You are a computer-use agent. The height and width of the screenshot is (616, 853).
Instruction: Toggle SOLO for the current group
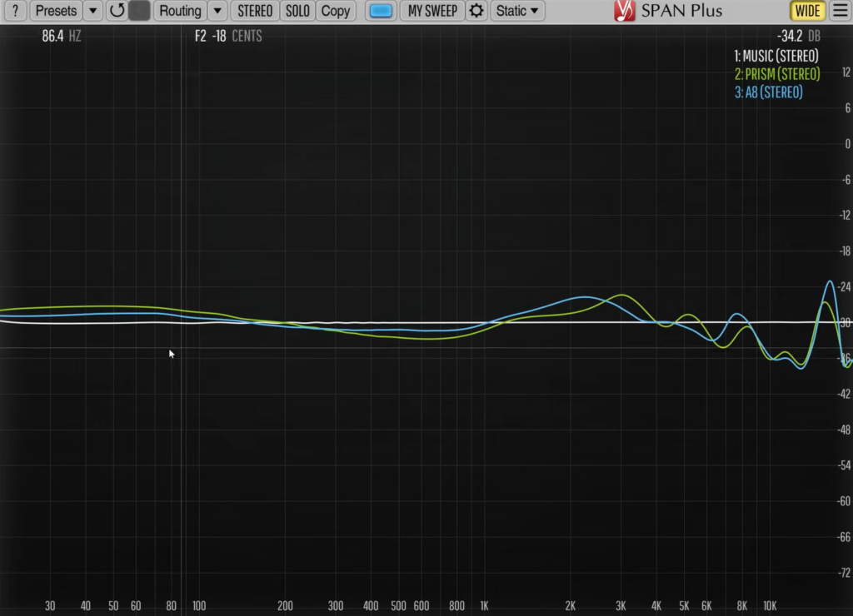coord(297,11)
